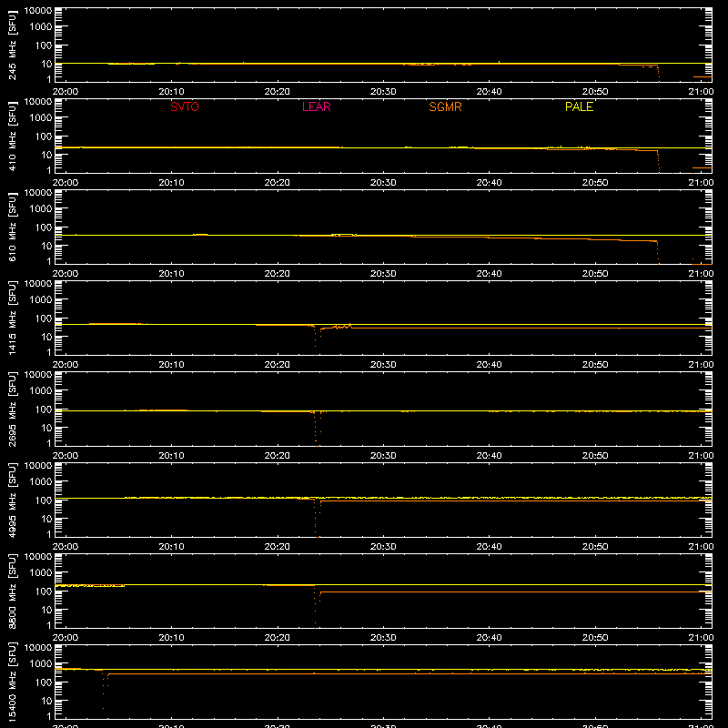Click 20:00 on the 2695 MHz time axis

(x=65, y=456)
